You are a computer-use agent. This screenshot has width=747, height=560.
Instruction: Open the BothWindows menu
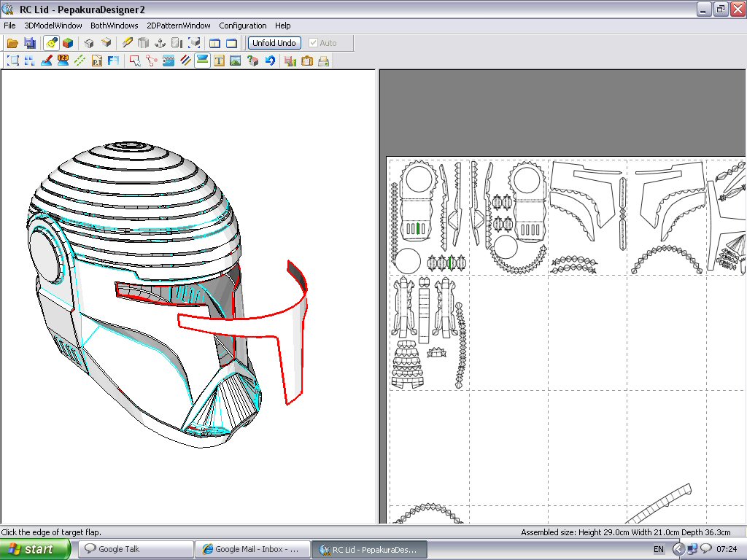115,26
